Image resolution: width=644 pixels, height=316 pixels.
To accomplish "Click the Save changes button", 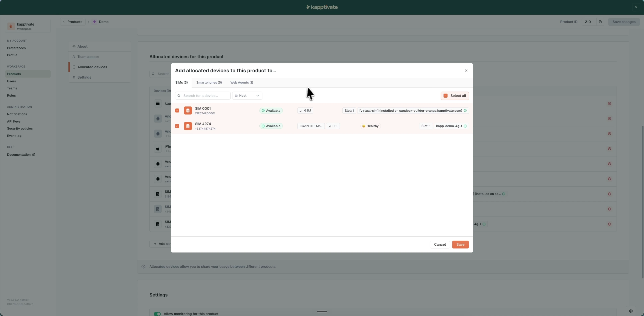I will pos(624,22).
